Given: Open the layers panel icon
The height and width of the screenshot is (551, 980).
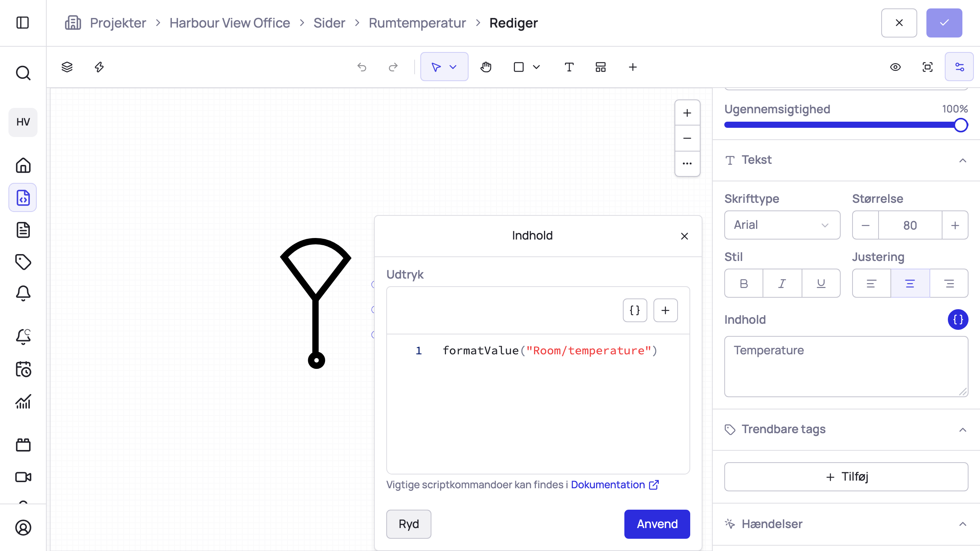Looking at the screenshot, I should (x=67, y=67).
